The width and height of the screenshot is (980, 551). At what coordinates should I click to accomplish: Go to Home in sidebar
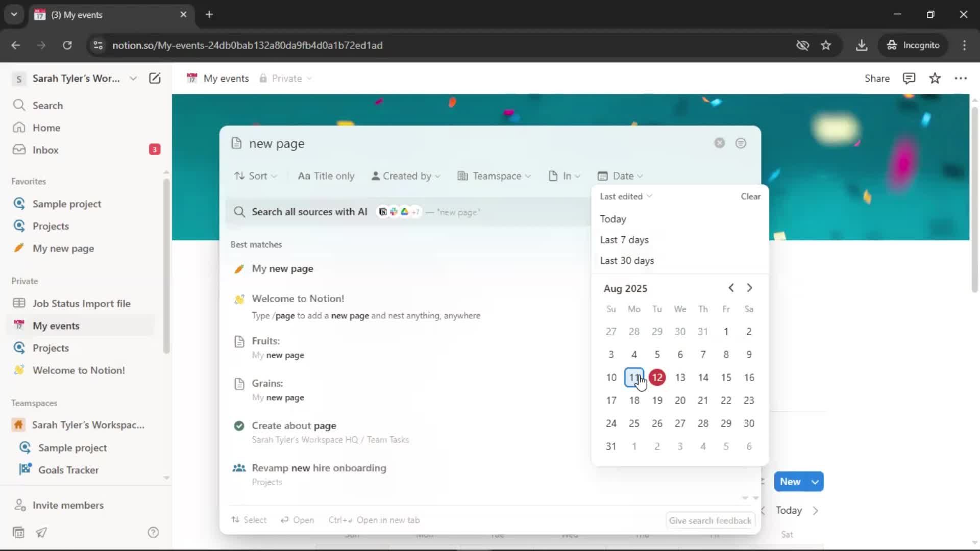click(46, 128)
